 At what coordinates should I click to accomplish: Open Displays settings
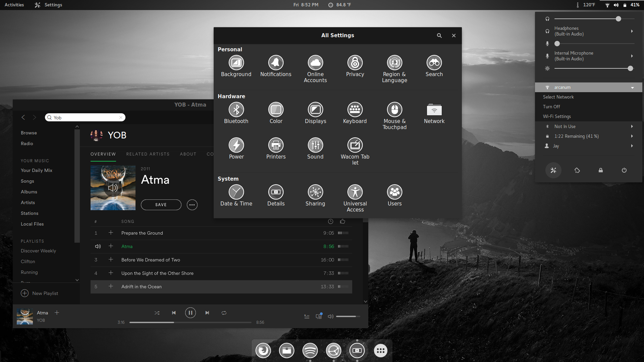pos(315,113)
